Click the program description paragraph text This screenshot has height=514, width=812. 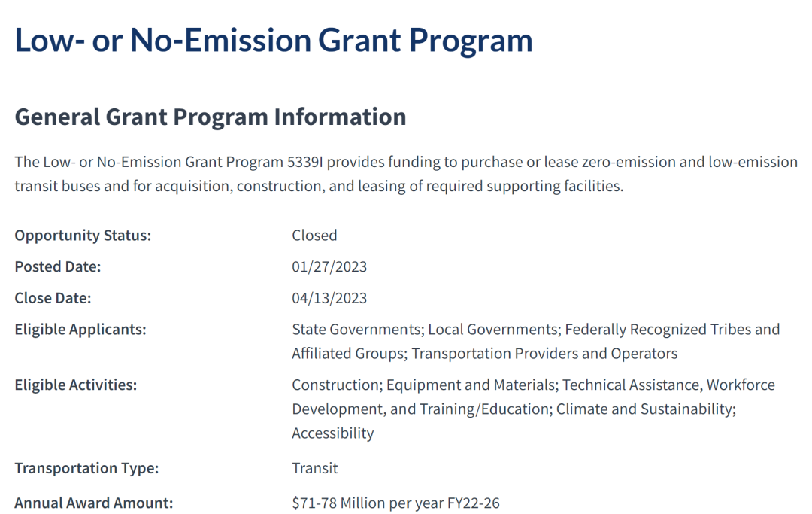coord(406,174)
